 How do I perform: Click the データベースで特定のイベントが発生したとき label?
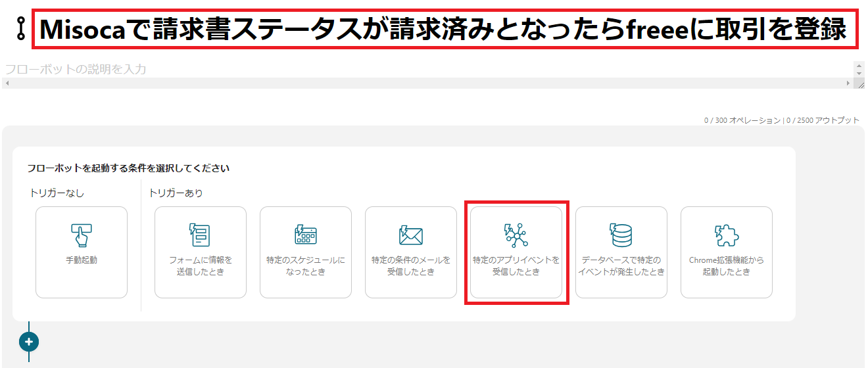point(621,266)
